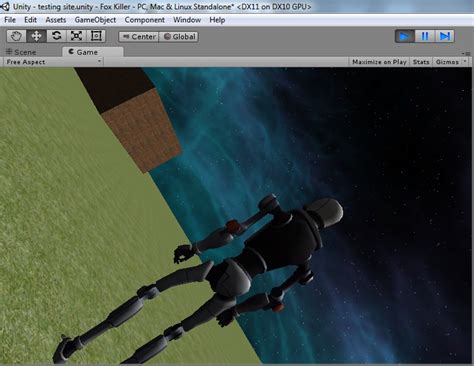Open the Gizmos dropdown arrow
The image size is (474, 366).
click(x=465, y=62)
